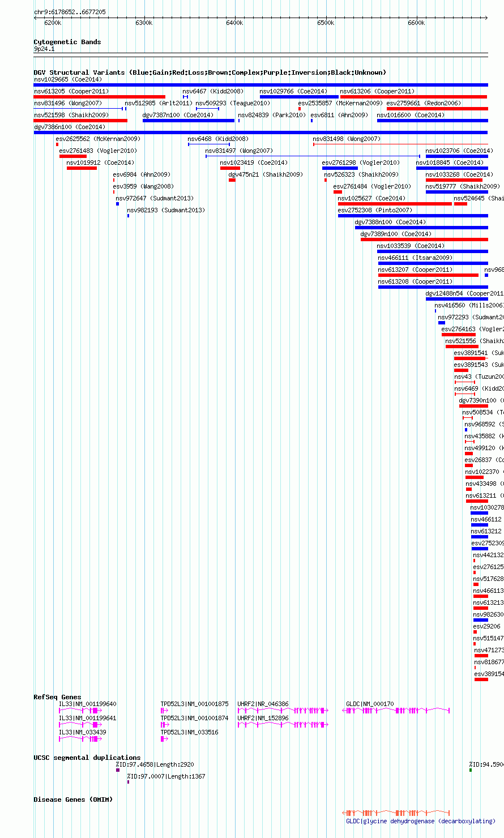Click the nsv613206 (Cooper2011) label

378,91
